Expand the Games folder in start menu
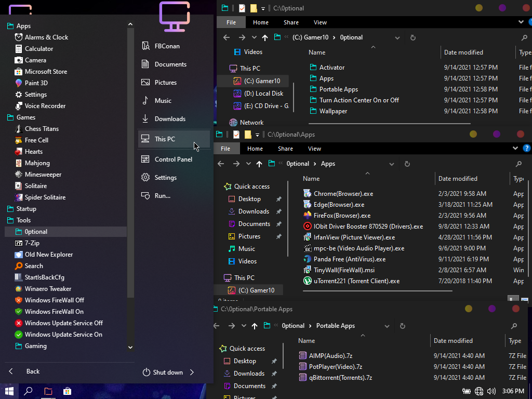 tap(21, 117)
